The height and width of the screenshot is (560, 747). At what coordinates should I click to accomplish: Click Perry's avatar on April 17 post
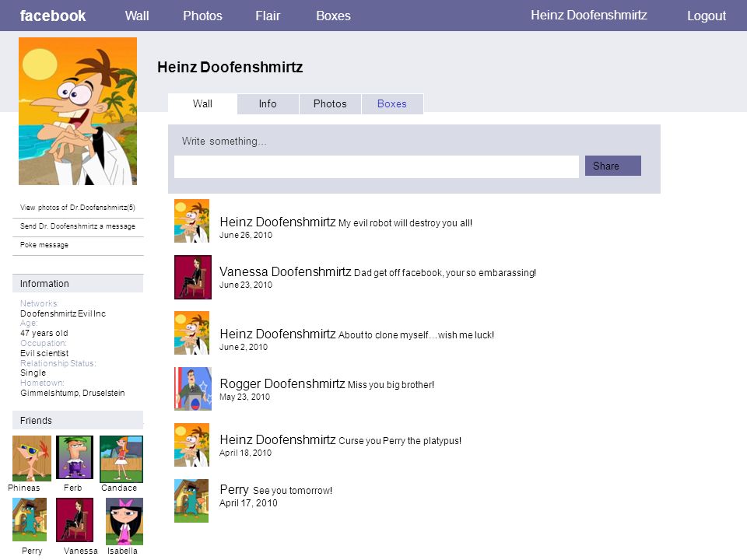[x=191, y=501]
